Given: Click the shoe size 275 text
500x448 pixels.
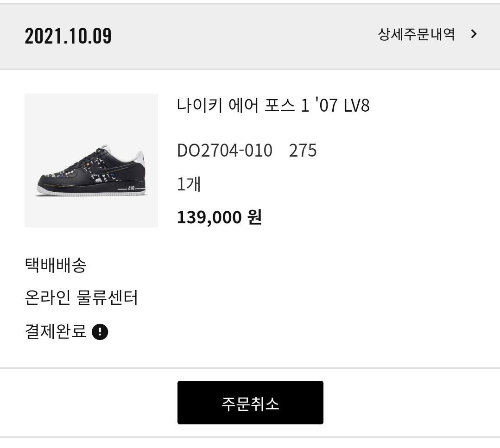Looking at the screenshot, I should [303, 151].
